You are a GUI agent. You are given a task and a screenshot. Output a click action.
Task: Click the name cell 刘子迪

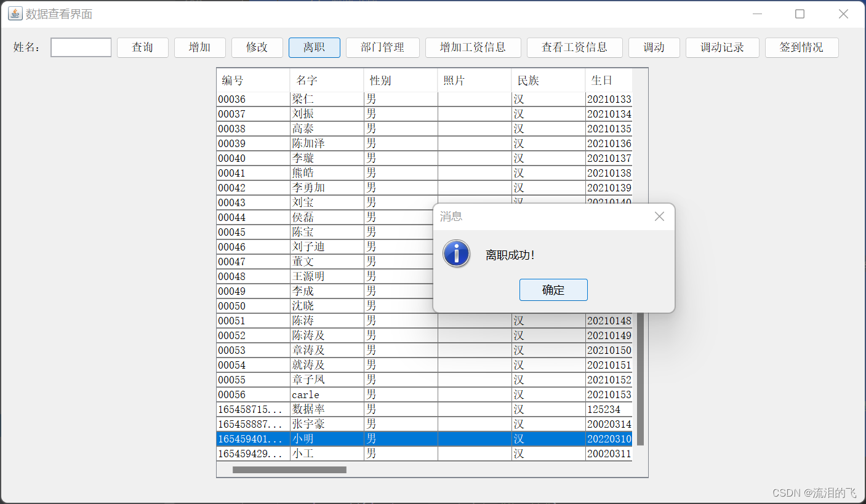[327, 247]
